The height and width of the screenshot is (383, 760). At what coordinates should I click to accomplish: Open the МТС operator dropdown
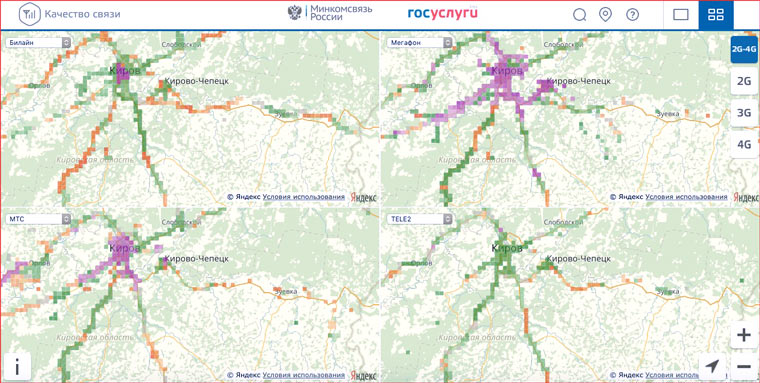coord(38,219)
